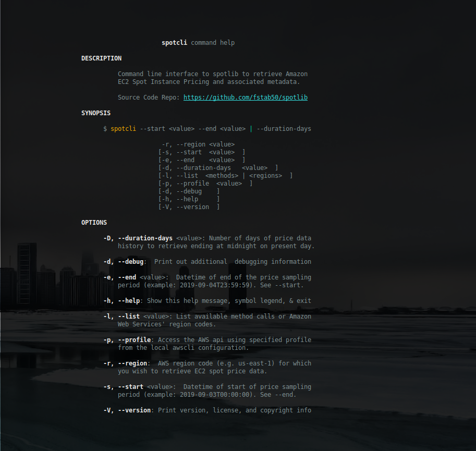
Task: Click the '[-d, --debug ]' synopsis line
Action: tap(189, 191)
